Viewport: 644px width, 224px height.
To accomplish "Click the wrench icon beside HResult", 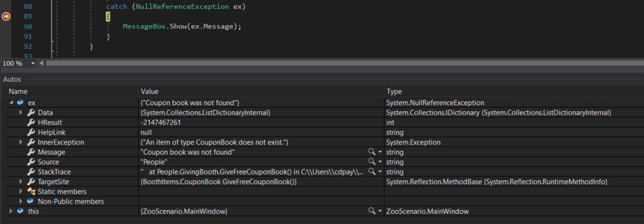I will tap(31, 122).
